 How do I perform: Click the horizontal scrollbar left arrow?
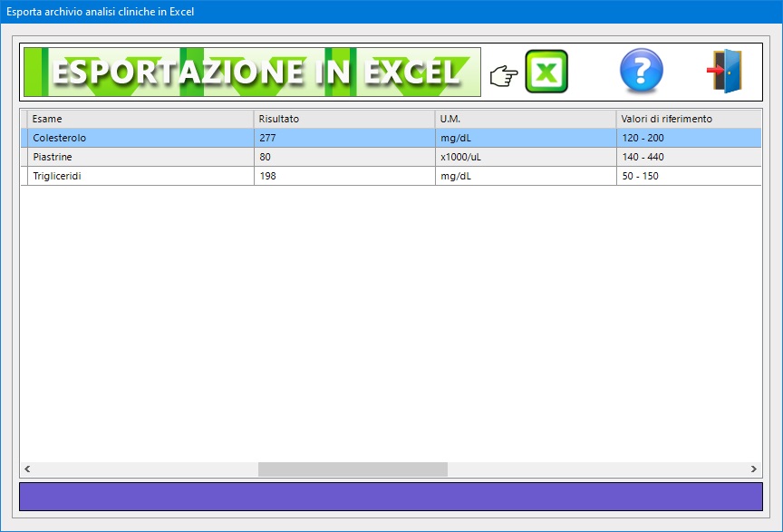(x=27, y=469)
